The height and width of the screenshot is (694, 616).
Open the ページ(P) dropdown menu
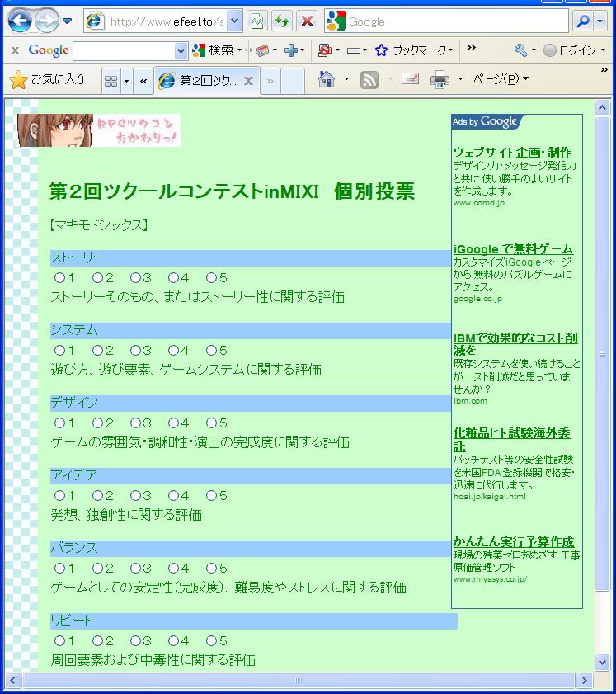pos(501,79)
